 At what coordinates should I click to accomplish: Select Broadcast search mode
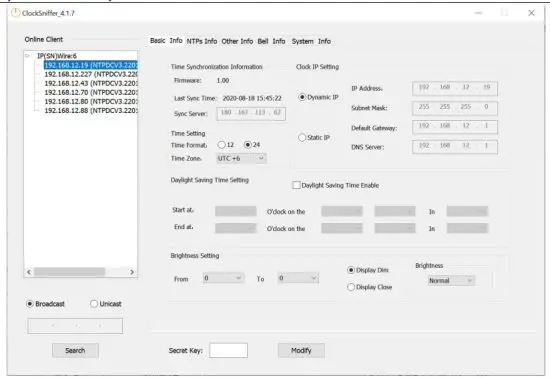46,304
